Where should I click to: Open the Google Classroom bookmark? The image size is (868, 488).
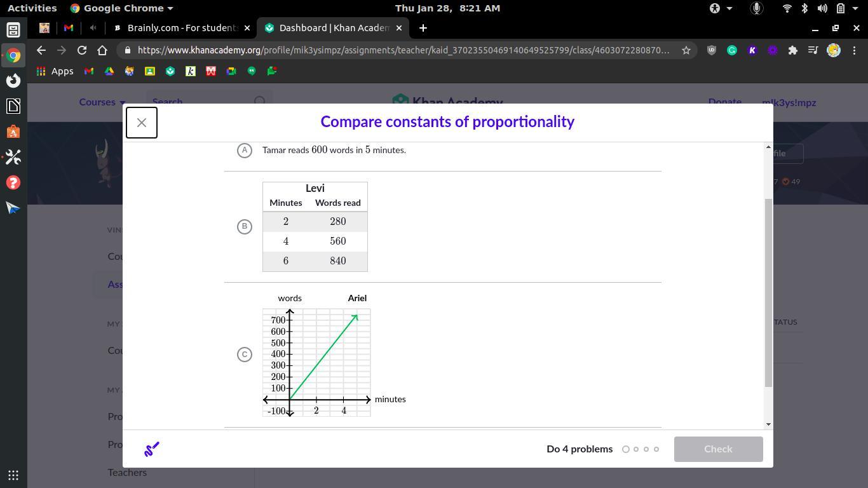point(150,71)
